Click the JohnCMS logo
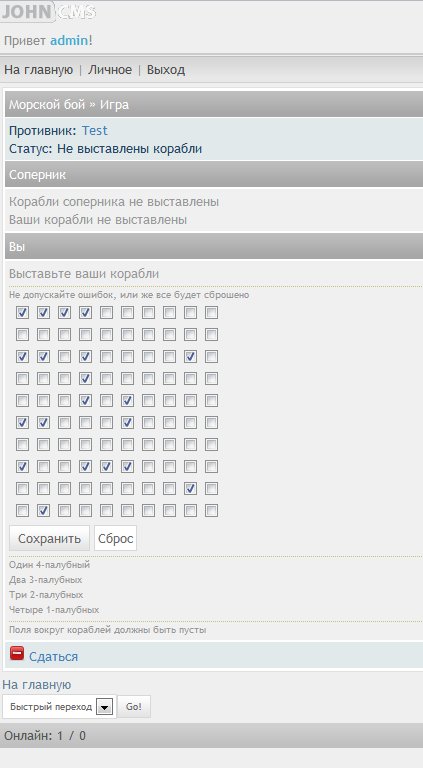 pos(48,12)
